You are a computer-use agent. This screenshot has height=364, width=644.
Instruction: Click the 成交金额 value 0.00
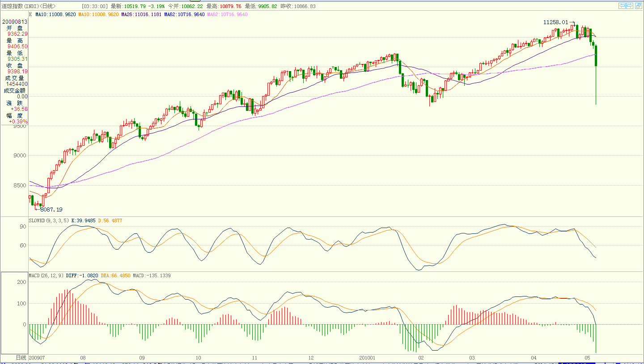click(x=22, y=96)
